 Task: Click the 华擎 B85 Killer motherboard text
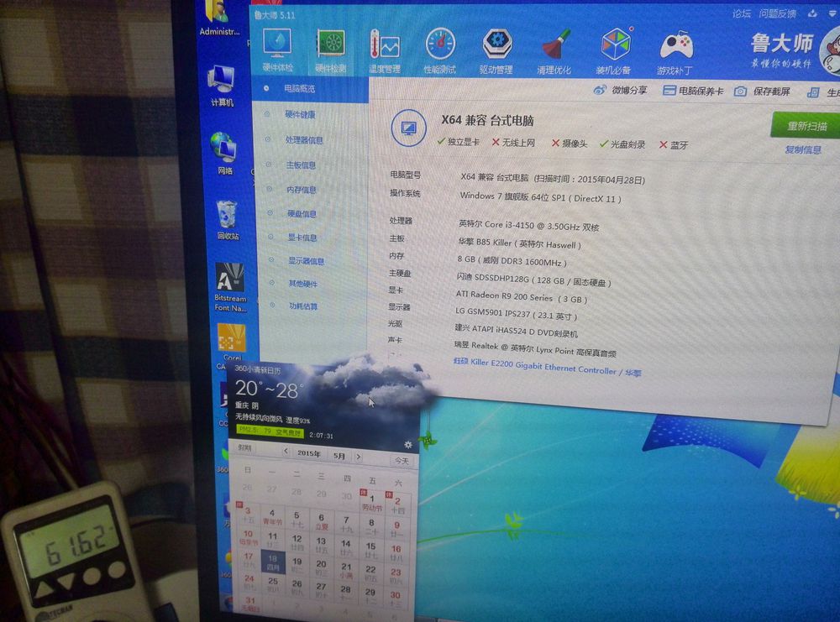click(519, 243)
